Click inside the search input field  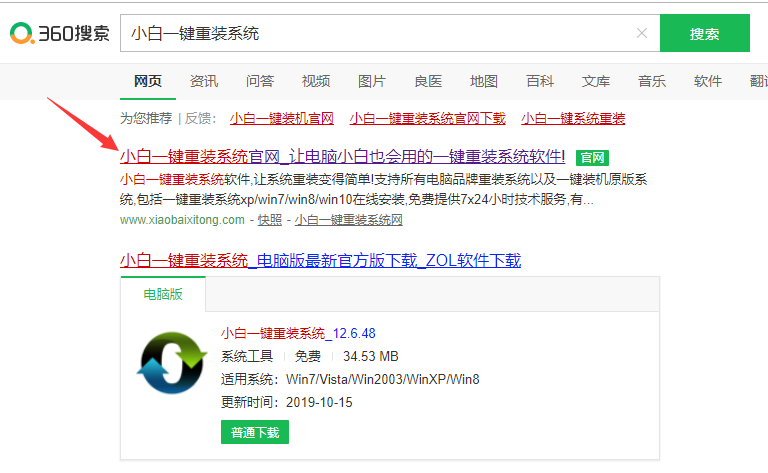[x=380, y=33]
